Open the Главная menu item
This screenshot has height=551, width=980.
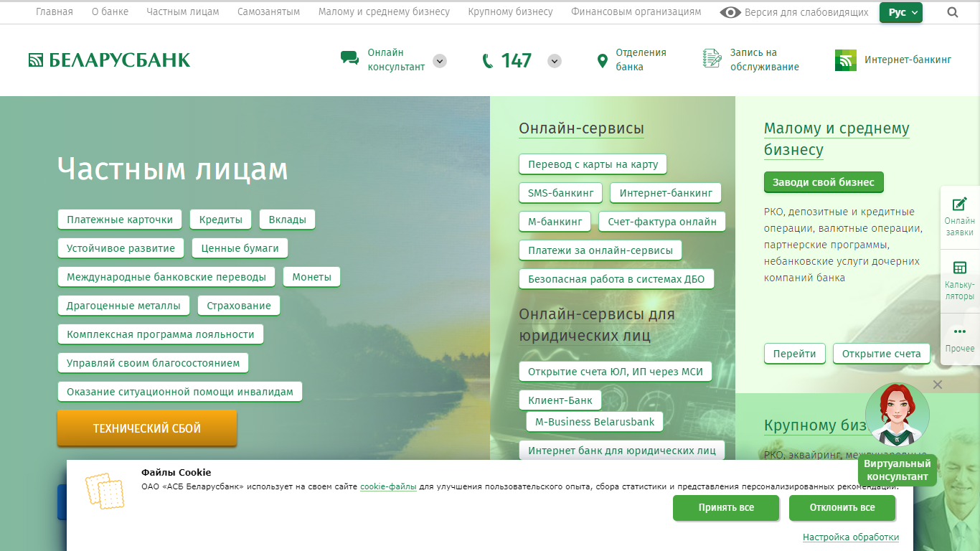click(55, 12)
